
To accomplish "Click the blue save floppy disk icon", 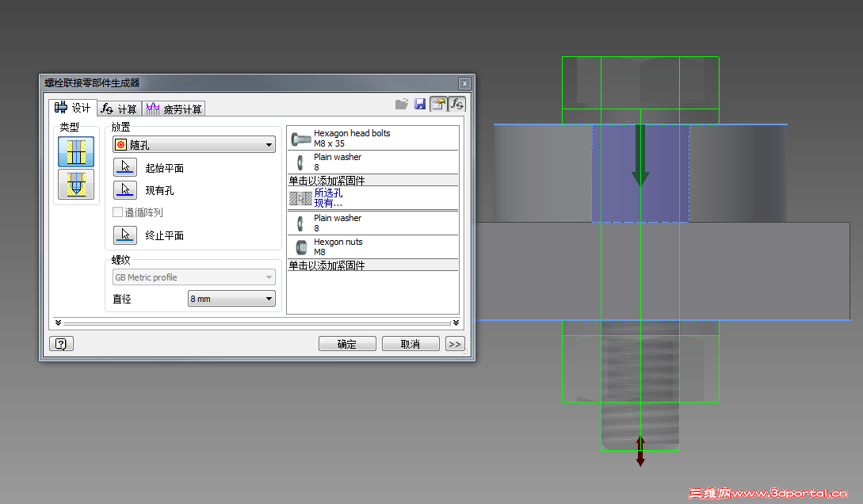I will pyautogui.click(x=420, y=104).
